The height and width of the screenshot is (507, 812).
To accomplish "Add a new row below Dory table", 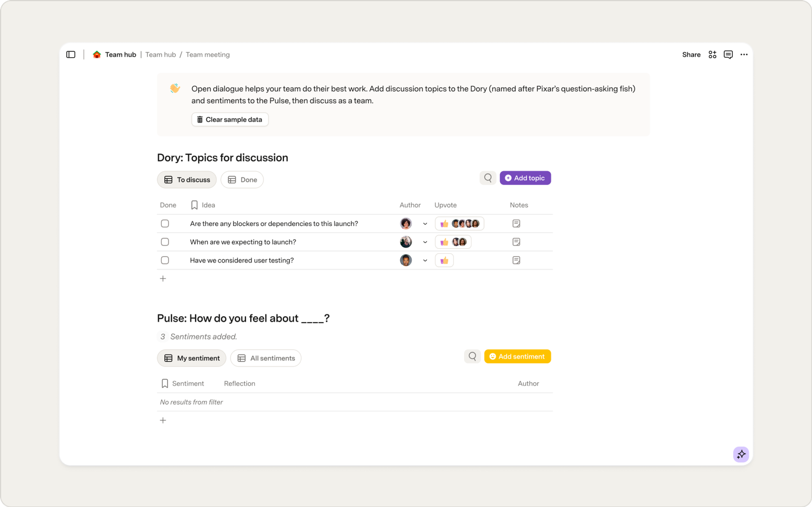I will 163,278.
